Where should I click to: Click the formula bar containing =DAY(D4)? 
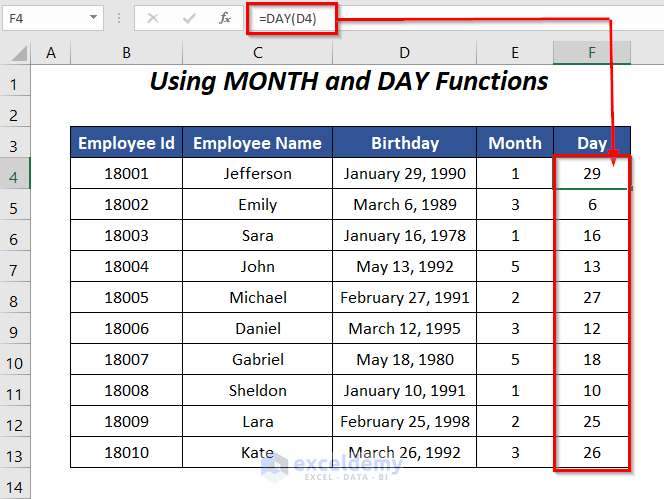tap(456, 18)
